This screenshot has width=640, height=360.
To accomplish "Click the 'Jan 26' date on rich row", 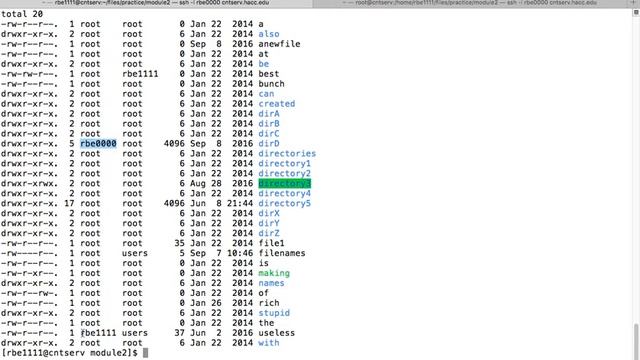I will coord(206,303).
